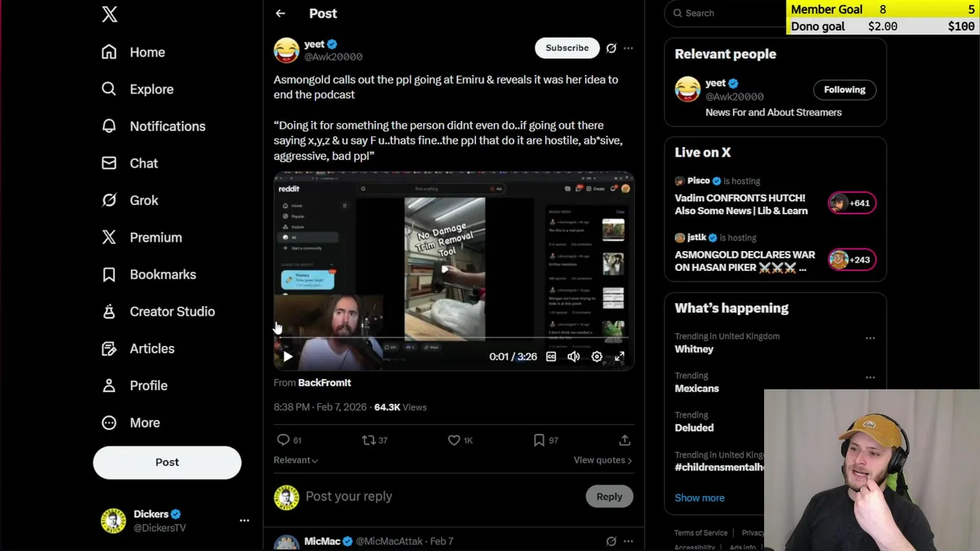
Task: Open video settings gear
Action: pos(596,357)
